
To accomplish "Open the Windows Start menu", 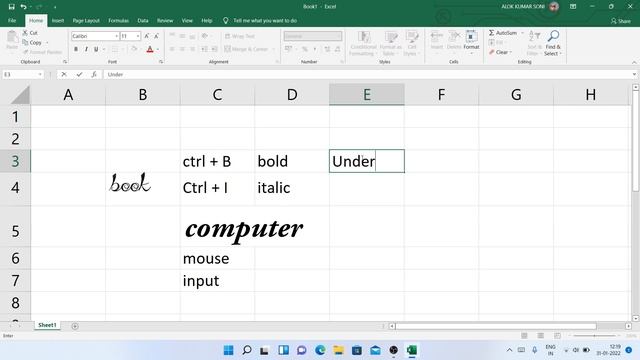I will pyautogui.click(x=229, y=350).
